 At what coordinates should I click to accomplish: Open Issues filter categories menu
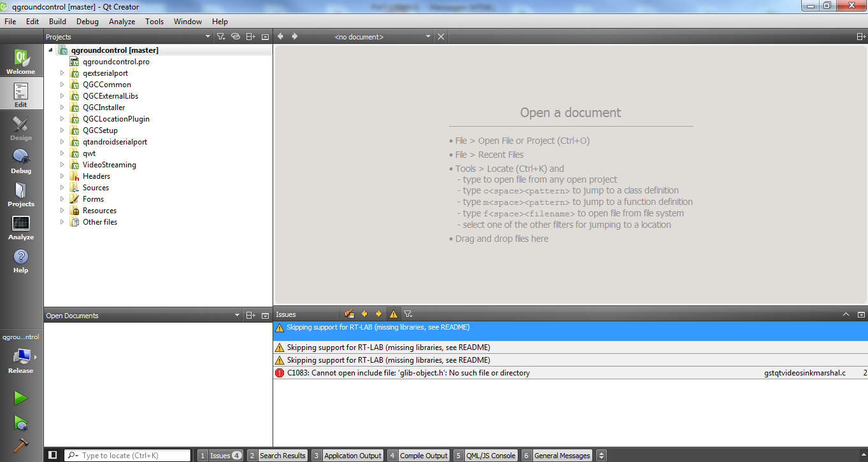(x=408, y=314)
